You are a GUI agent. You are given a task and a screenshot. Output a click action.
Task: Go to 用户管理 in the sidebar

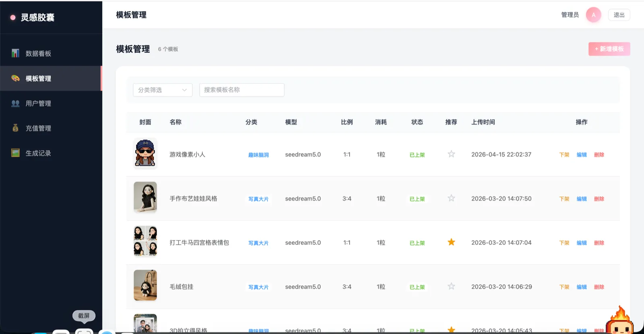point(51,104)
